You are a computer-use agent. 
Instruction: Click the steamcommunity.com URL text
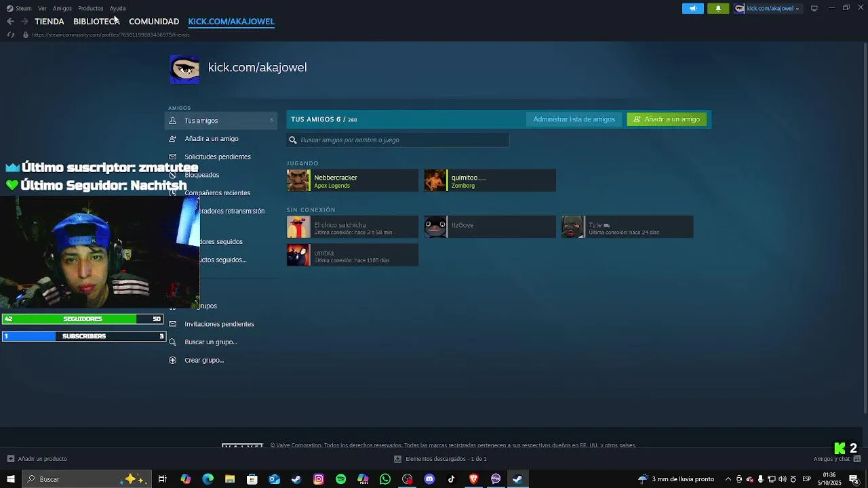[111, 35]
